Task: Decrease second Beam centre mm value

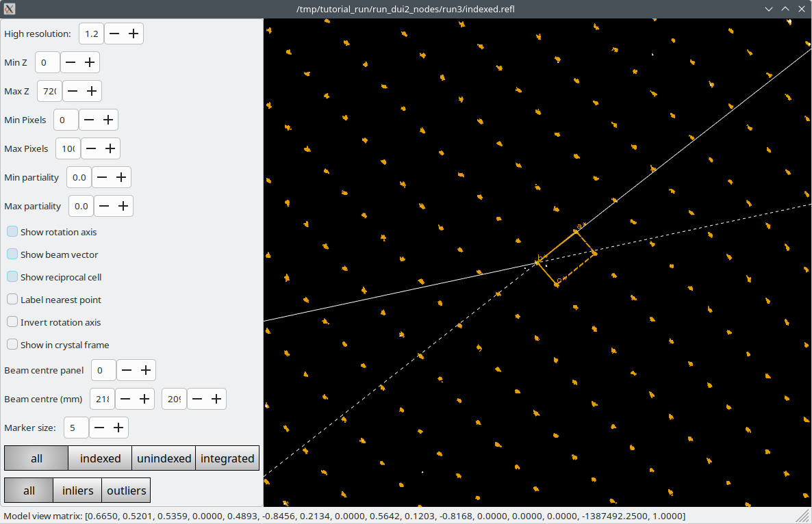Action: click(197, 399)
